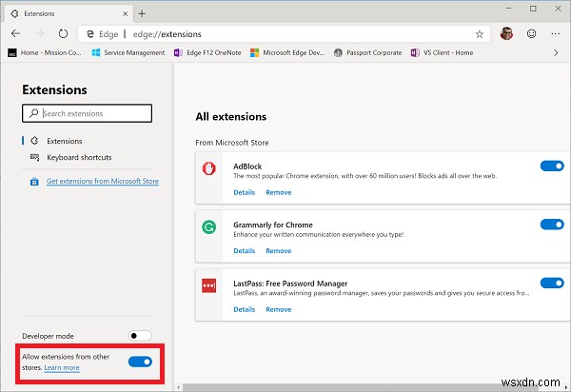Open the Home - Mission Co... favorite
571x392 pixels.
45,52
